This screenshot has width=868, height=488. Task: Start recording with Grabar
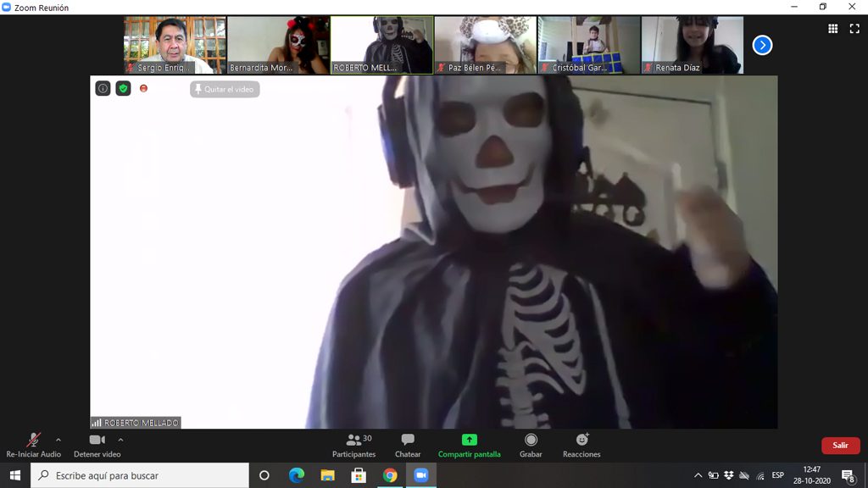click(x=531, y=446)
